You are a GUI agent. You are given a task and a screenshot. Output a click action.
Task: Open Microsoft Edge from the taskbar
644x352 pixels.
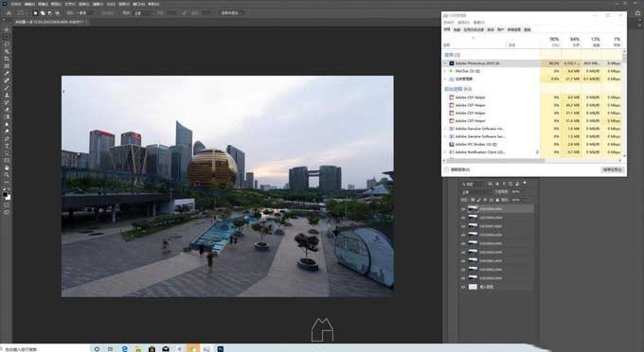(124, 349)
